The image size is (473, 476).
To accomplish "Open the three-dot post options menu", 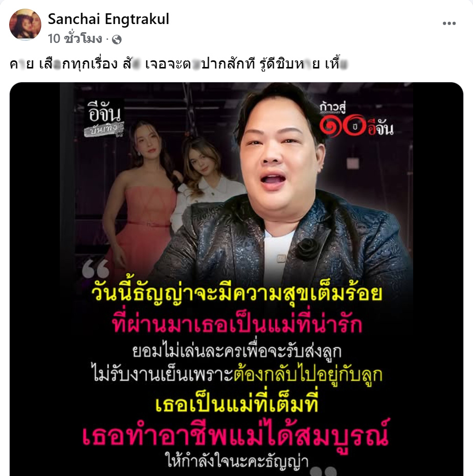I will [x=449, y=24].
